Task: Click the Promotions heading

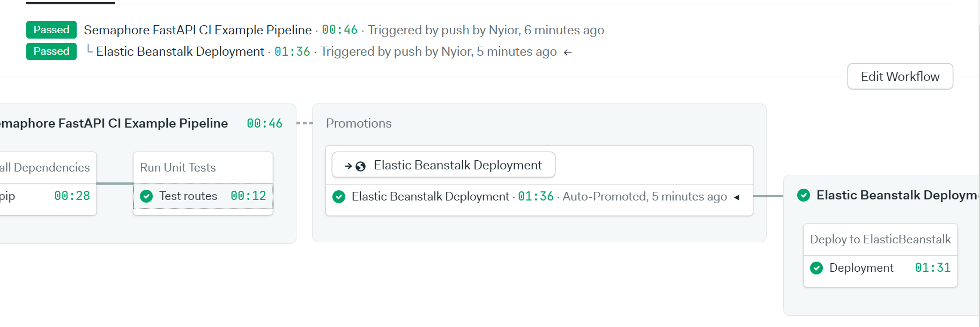Action: pyautogui.click(x=359, y=123)
